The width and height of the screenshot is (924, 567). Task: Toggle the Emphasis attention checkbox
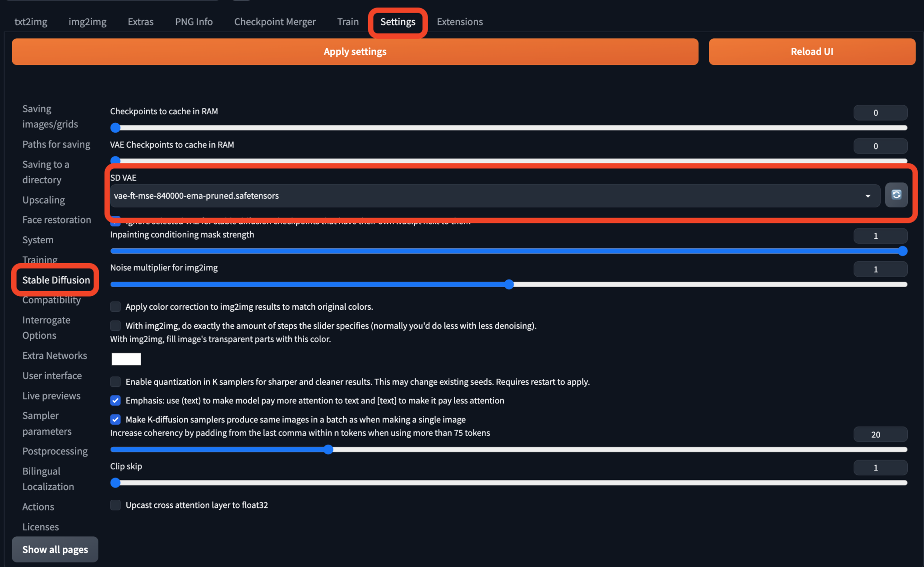[115, 400]
